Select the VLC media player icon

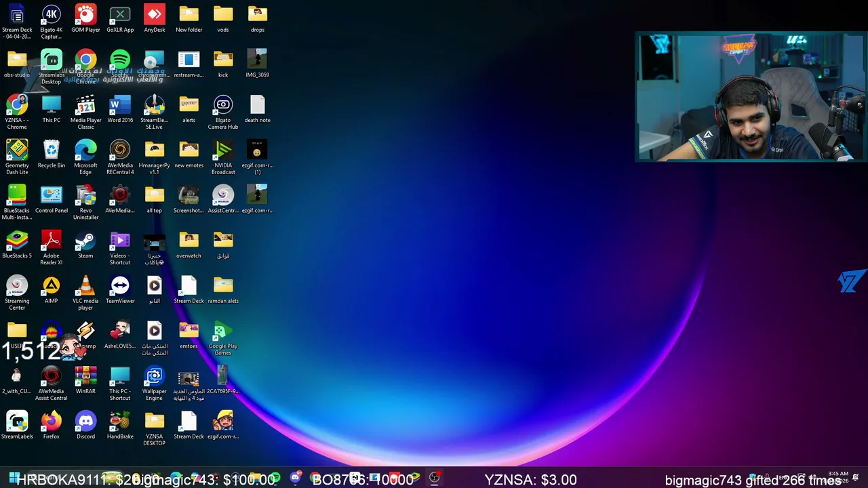tap(85, 293)
